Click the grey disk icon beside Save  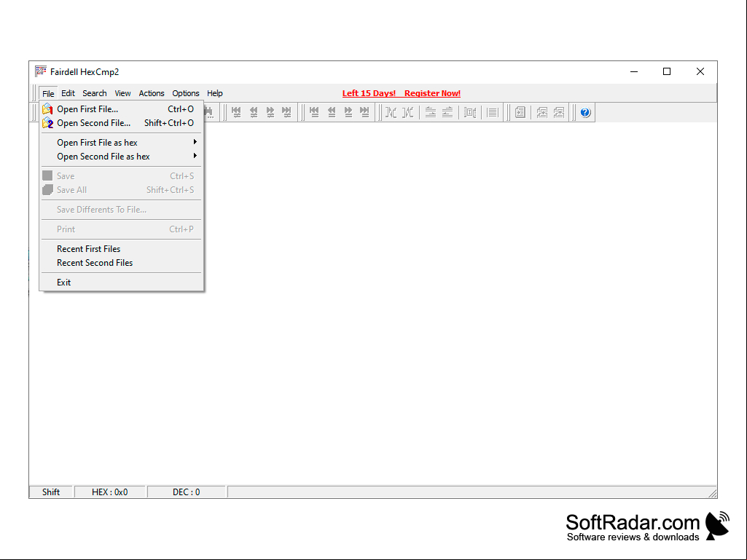(x=47, y=176)
